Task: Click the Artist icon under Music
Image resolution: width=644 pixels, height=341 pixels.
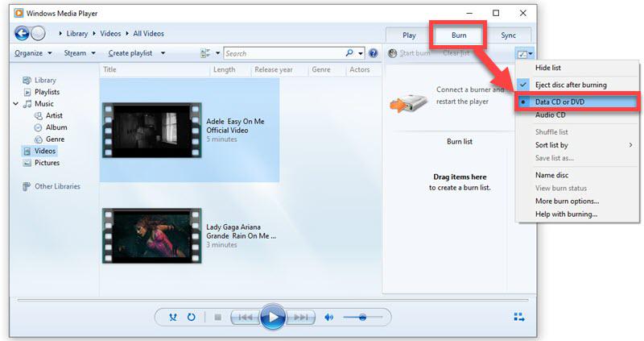Action: click(x=39, y=115)
